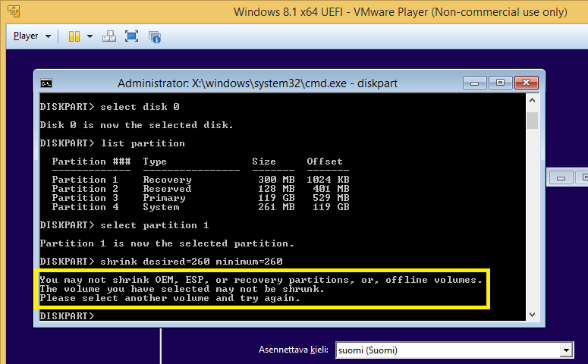Click the highlighted shrink error message
This screenshot has width=588, height=364.
tap(261, 289)
